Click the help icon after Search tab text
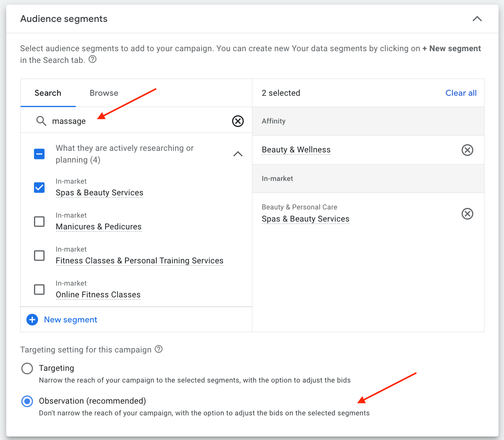This screenshot has width=504, height=440. click(93, 59)
